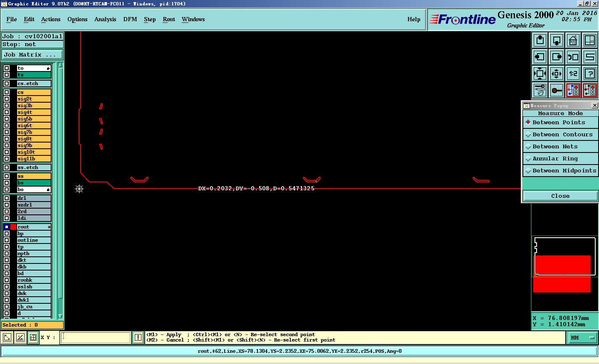Open the MM units dropdown
The height and width of the screenshot is (364, 599).
click(583, 338)
